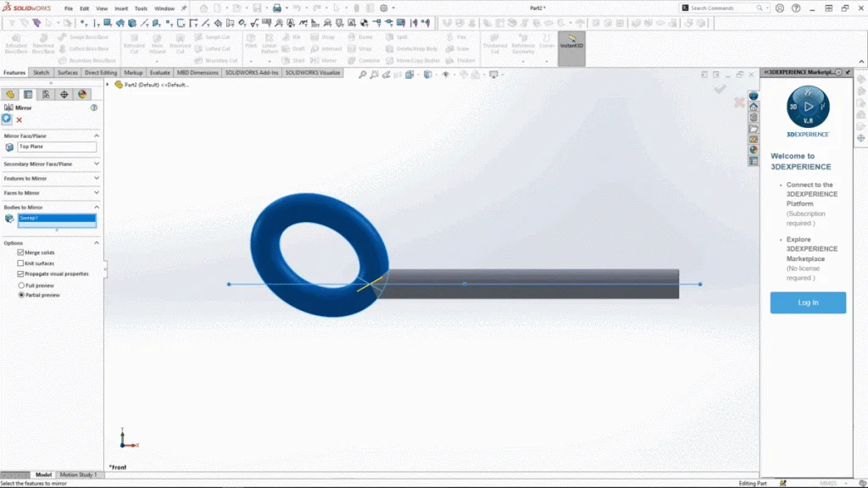Viewport: 868px width, 488px height.
Task: Open the Edit menu
Action: 84,8
